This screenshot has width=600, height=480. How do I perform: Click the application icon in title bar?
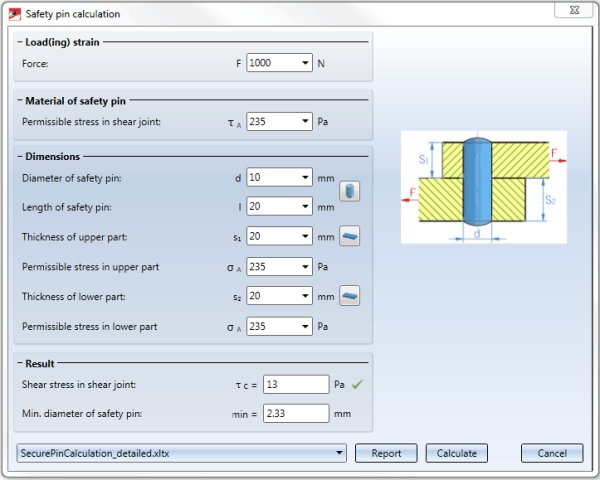coord(14,14)
